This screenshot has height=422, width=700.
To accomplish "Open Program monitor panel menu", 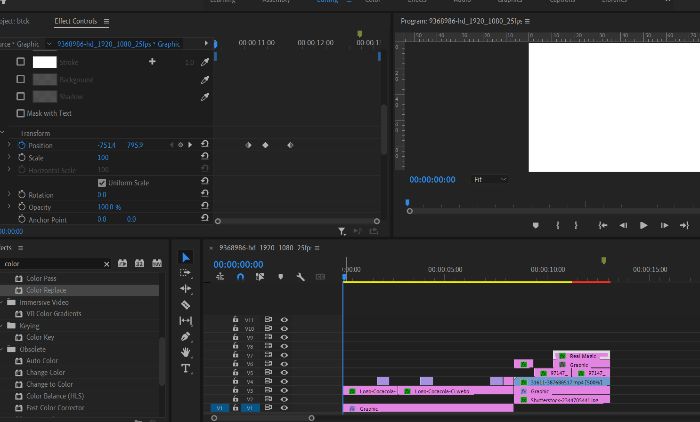I will [527, 21].
